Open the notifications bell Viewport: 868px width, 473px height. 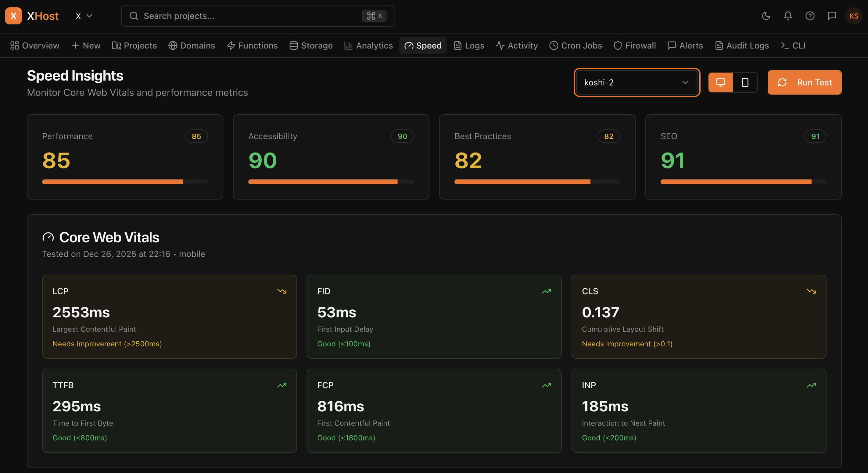point(788,16)
